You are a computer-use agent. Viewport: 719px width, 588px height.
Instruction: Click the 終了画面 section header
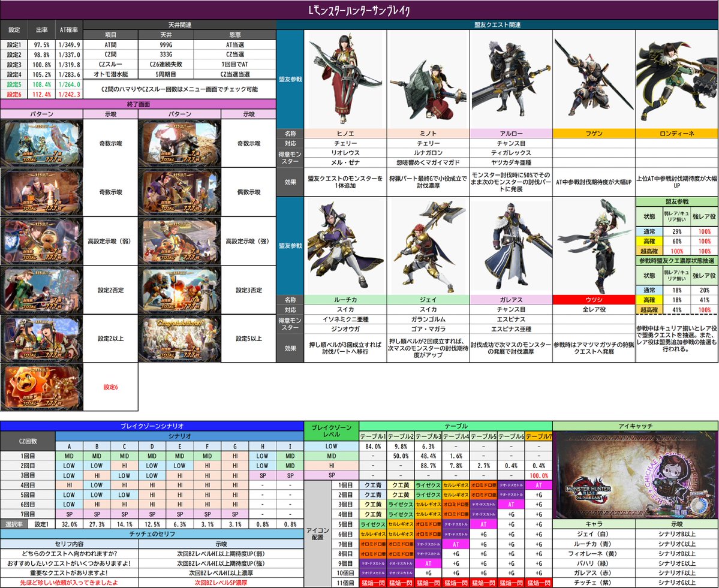(x=138, y=104)
